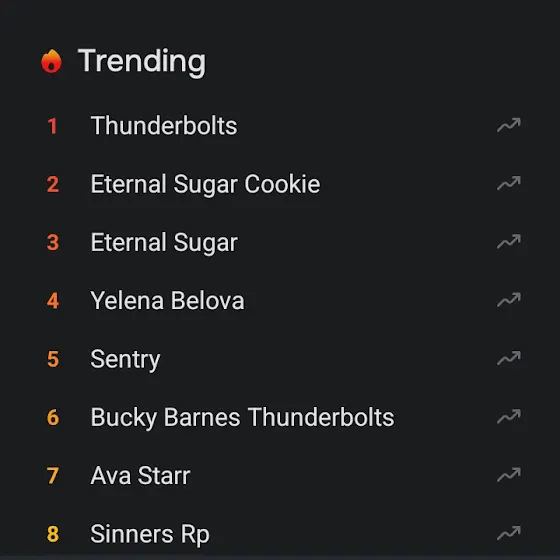Click the rank number 8 badge
Viewport: 560px width, 560px height.
(x=53, y=534)
